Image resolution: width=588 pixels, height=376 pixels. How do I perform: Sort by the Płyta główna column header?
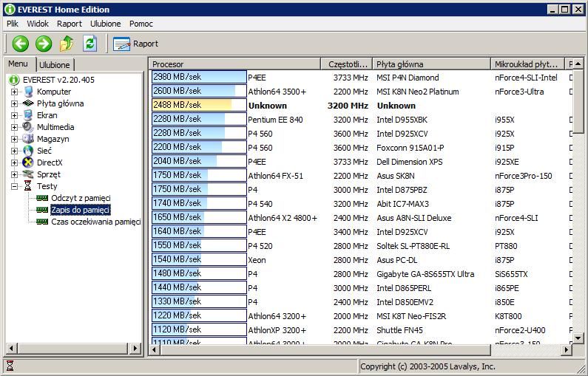[x=431, y=64]
